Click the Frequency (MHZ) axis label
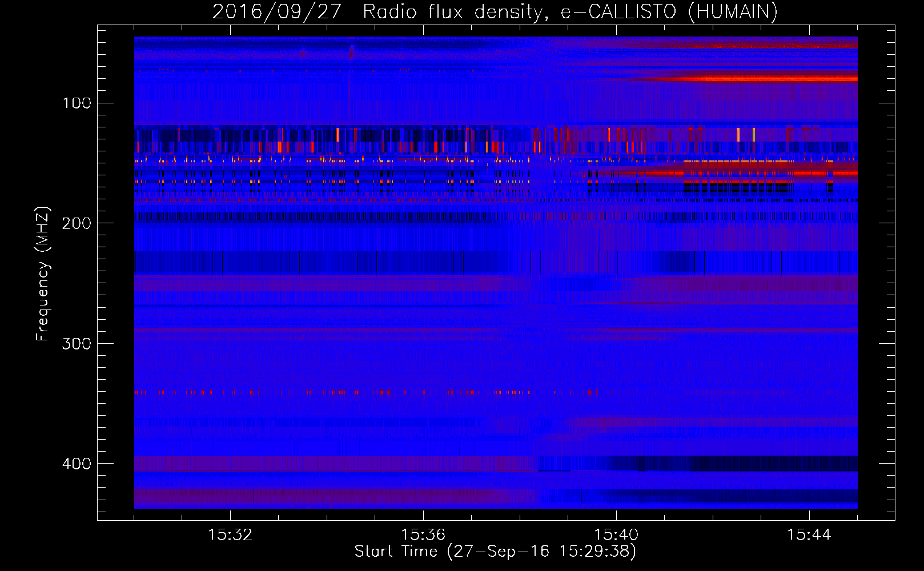Viewport: 924px width, 571px height. [43, 274]
